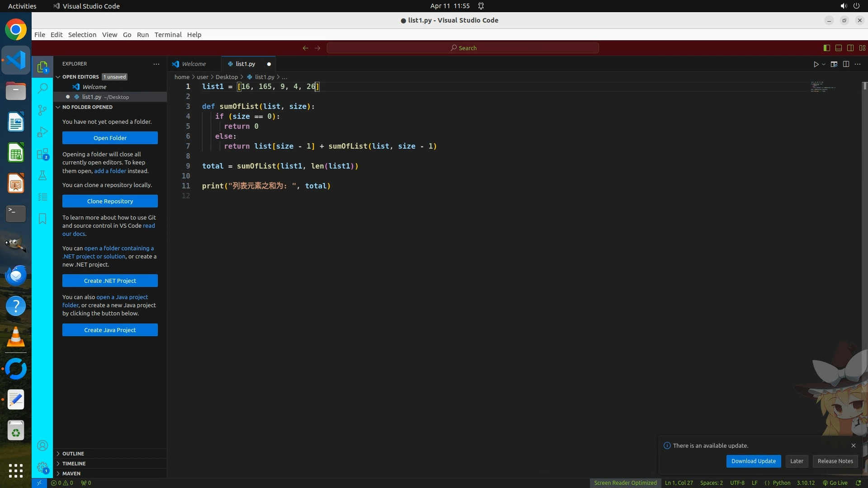The image size is (868, 488).
Task: Open the Testing flask view
Action: point(42,175)
